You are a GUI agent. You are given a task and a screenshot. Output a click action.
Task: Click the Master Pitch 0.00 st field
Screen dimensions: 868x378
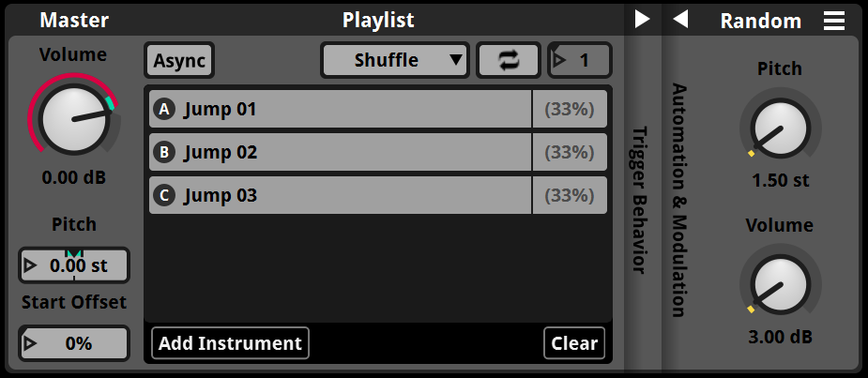[74, 265]
